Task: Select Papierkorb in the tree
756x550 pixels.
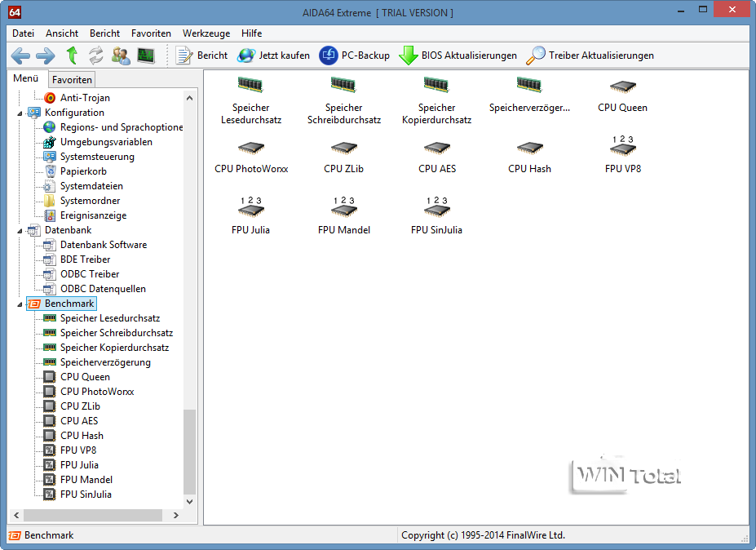Action: [83, 171]
